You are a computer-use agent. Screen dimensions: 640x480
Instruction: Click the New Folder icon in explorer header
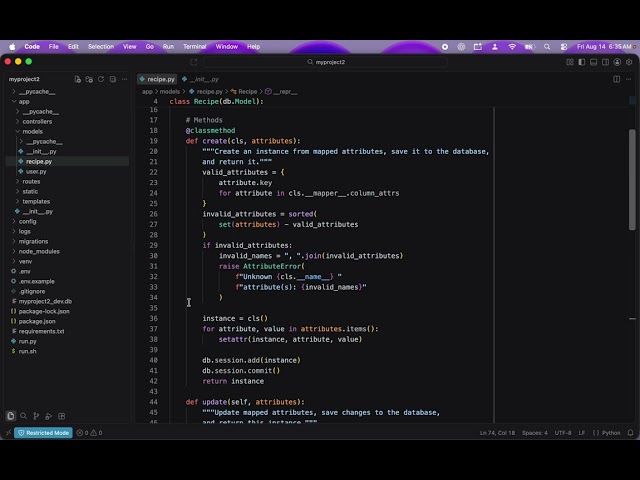tap(89, 79)
